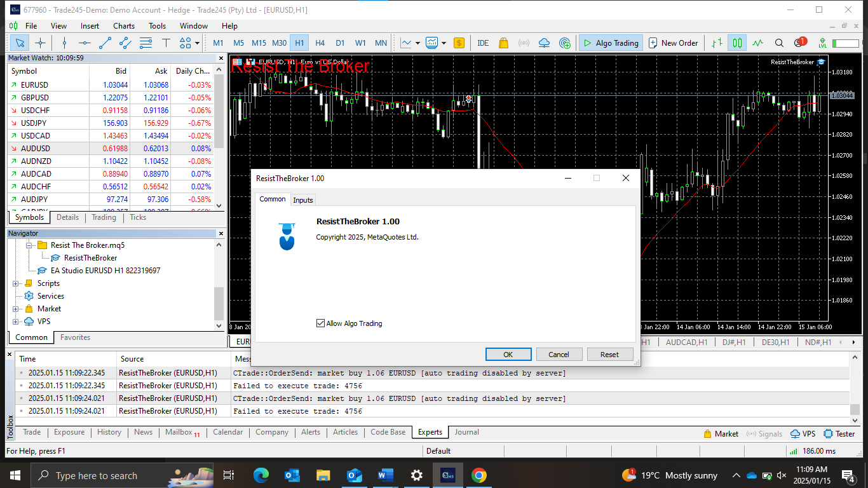This screenshot has height=488, width=868.
Task: Click Reset in ResistTheBroker dialog
Action: click(x=610, y=355)
